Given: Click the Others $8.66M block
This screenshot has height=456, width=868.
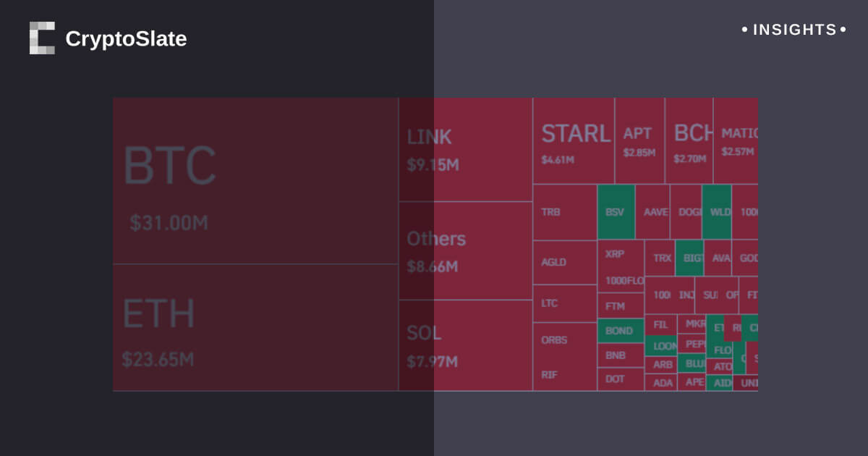Looking at the screenshot, I should 465,251.
